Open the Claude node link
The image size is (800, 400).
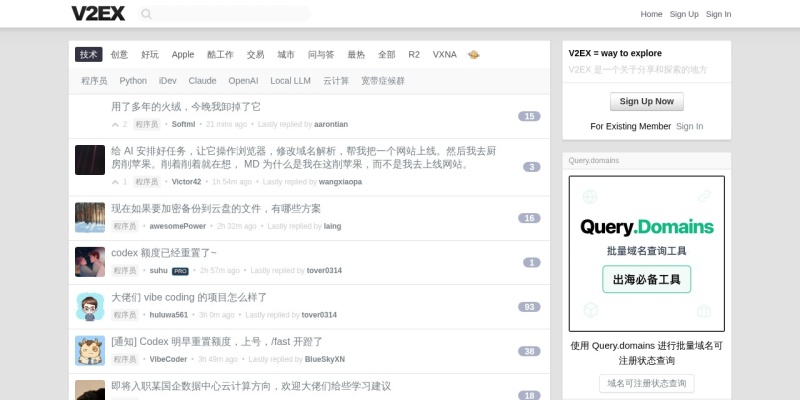click(x=203, y=81)
